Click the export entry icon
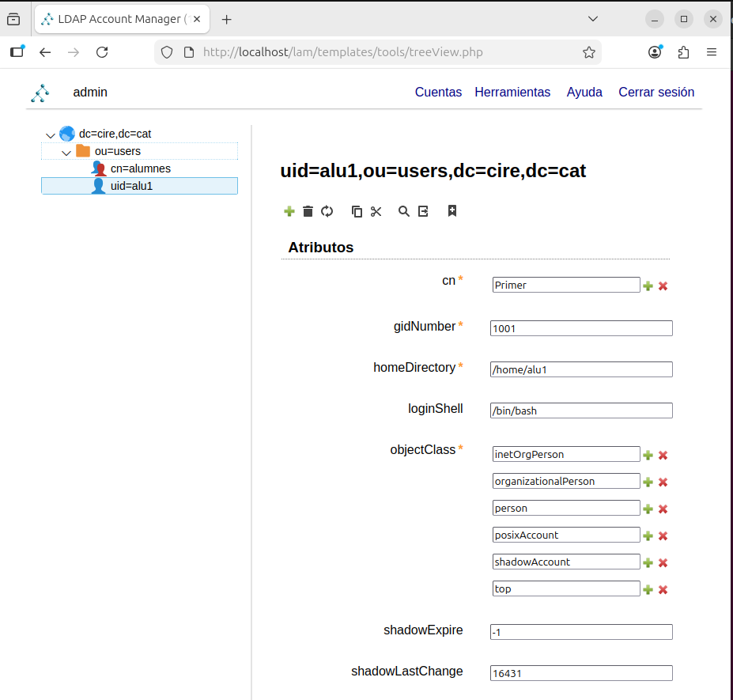 tap(424, 211)
